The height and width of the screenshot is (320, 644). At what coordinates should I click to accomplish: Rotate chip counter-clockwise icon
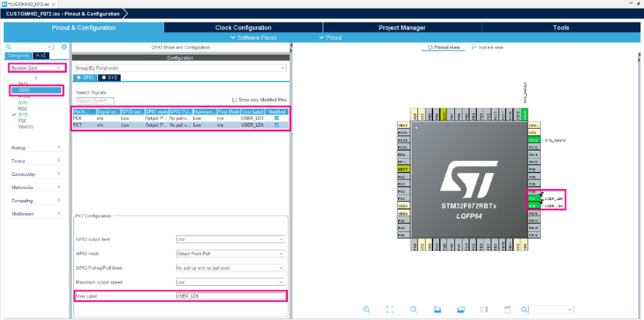[x=460, y=309]
